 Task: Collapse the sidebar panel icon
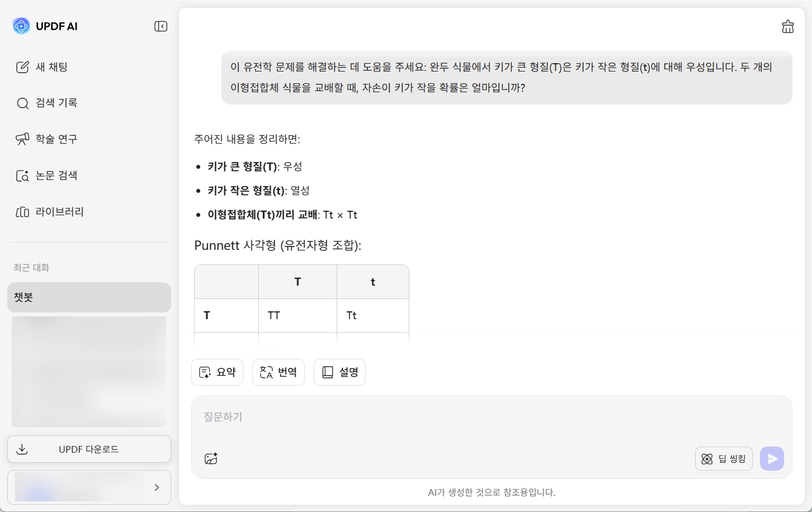pyautogui.click(x=160, y=26)
